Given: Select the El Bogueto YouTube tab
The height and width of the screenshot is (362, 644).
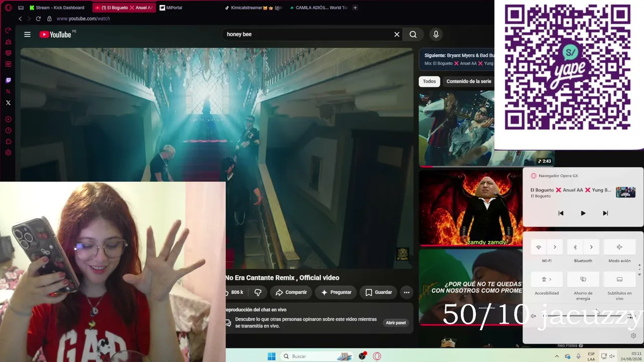Looking at the screenshot, I should 124,8.
